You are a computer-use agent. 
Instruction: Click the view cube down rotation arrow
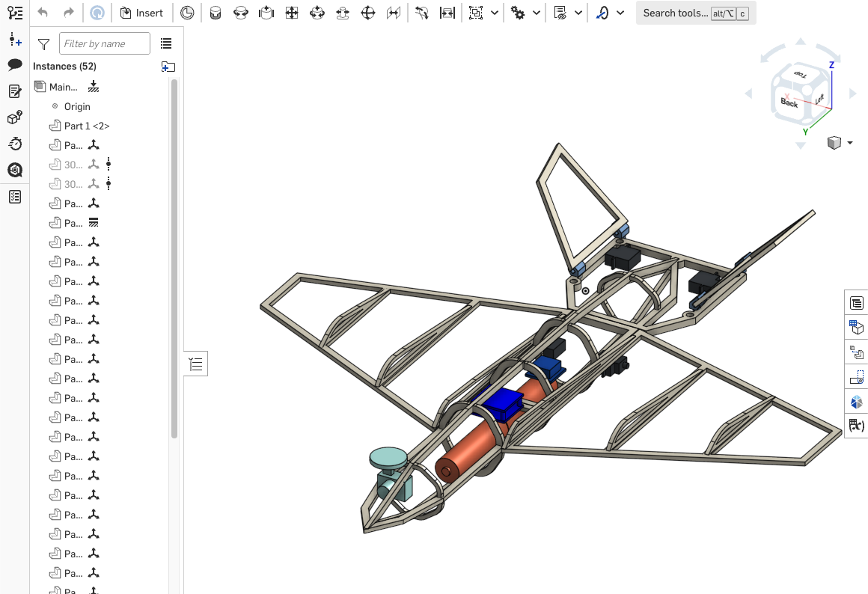coord(801,146)
